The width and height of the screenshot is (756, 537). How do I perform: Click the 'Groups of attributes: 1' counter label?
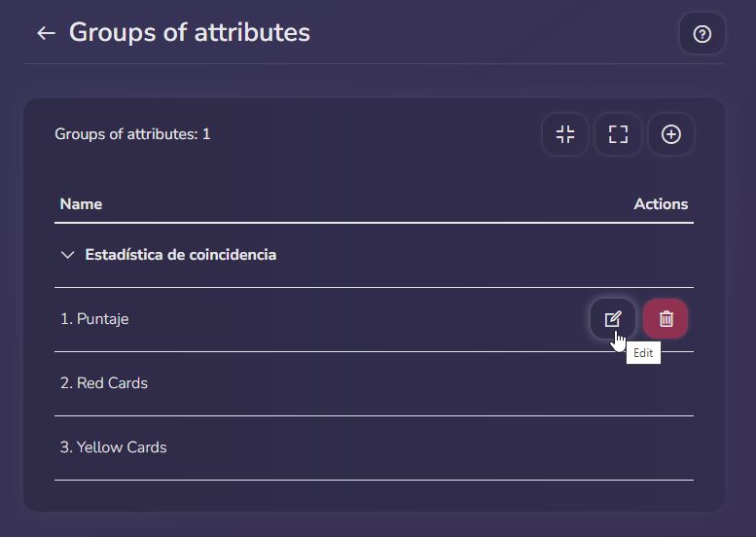click(132, 134)
